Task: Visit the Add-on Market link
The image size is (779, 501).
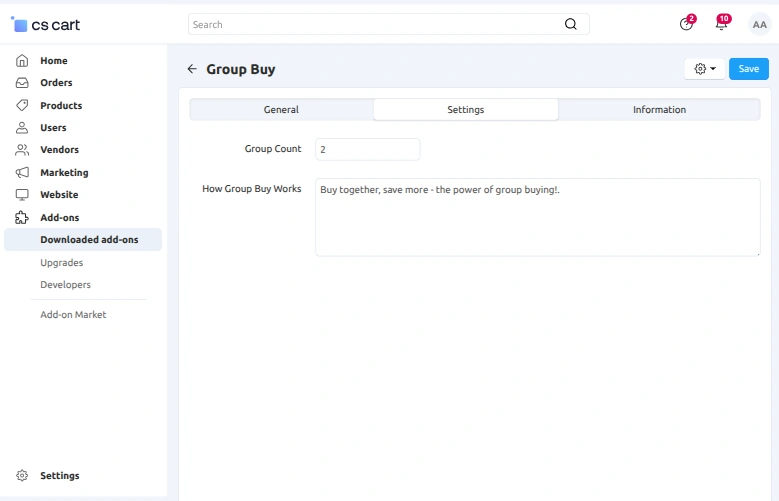Action: [73, 315]
